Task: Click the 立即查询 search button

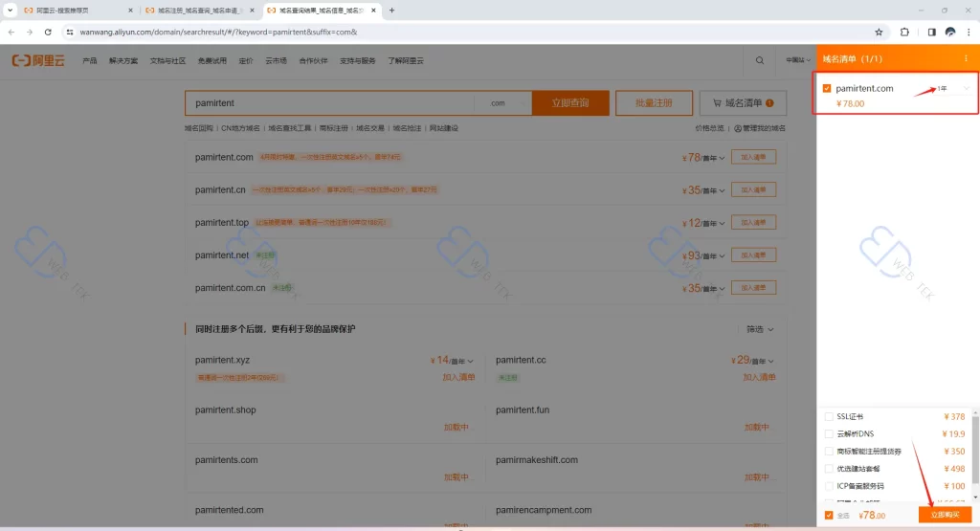Action: tap(570, 103)
